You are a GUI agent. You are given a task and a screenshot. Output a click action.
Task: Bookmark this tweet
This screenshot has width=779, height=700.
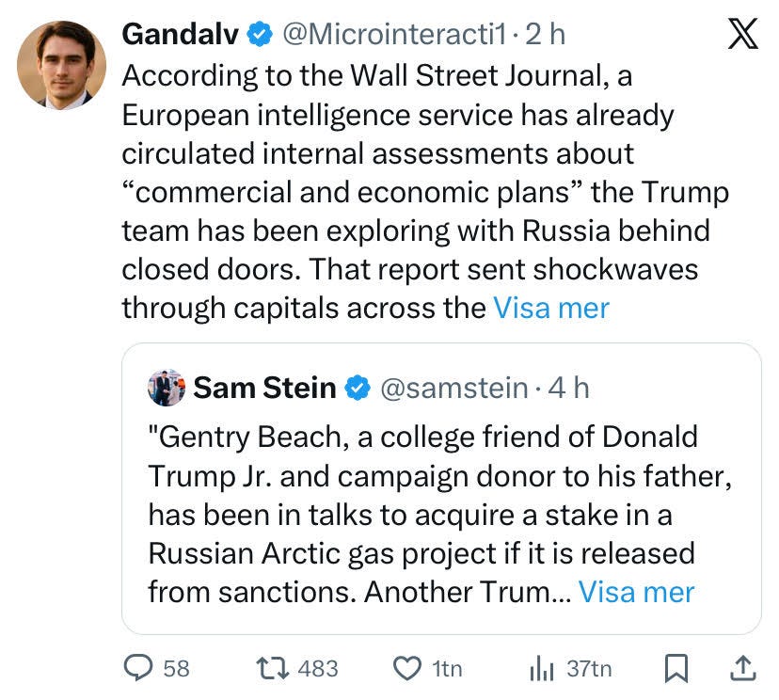(x=676, y=668)
